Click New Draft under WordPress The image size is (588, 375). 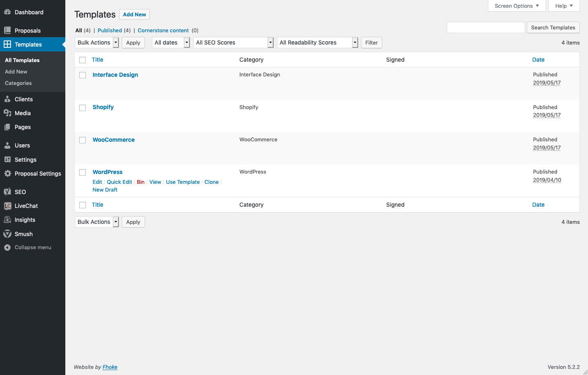(105, 190)
